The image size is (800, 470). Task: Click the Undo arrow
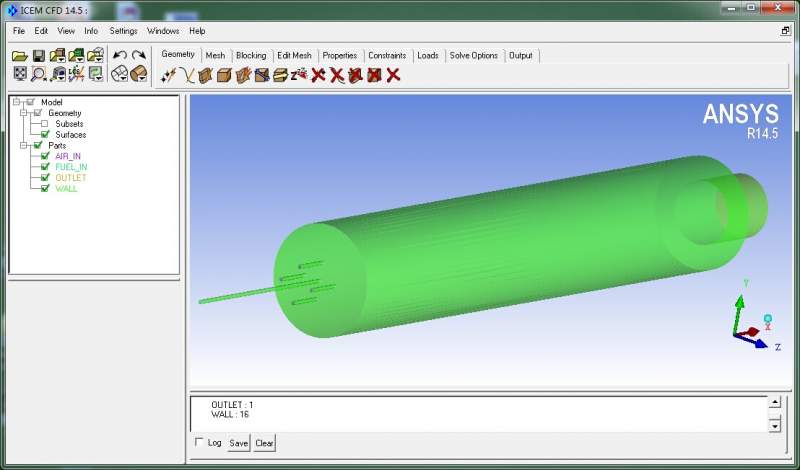click(120, 55)
